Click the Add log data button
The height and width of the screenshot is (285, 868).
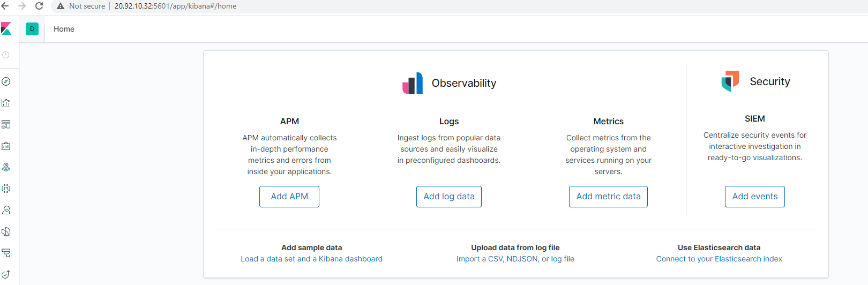449,197
